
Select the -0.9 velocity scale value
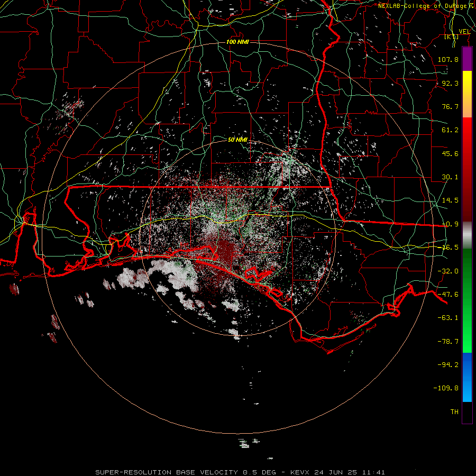[450, 224]
